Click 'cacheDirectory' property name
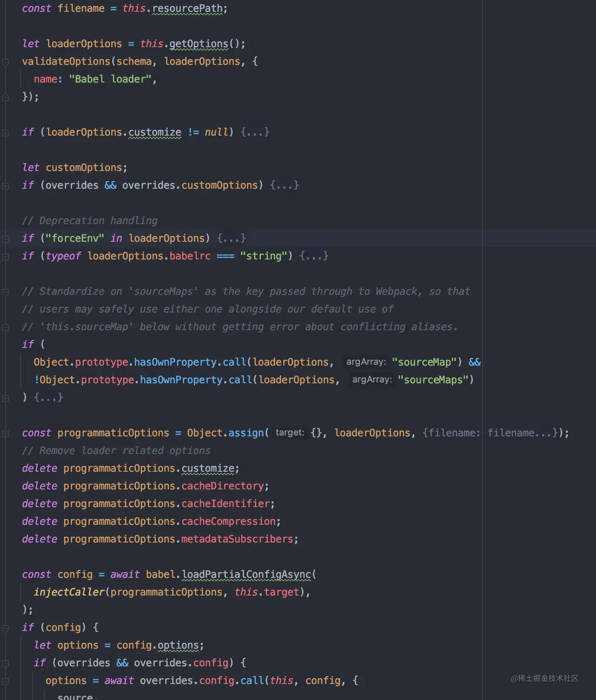The height and width of the screenshot is (700, 596). 223,486
